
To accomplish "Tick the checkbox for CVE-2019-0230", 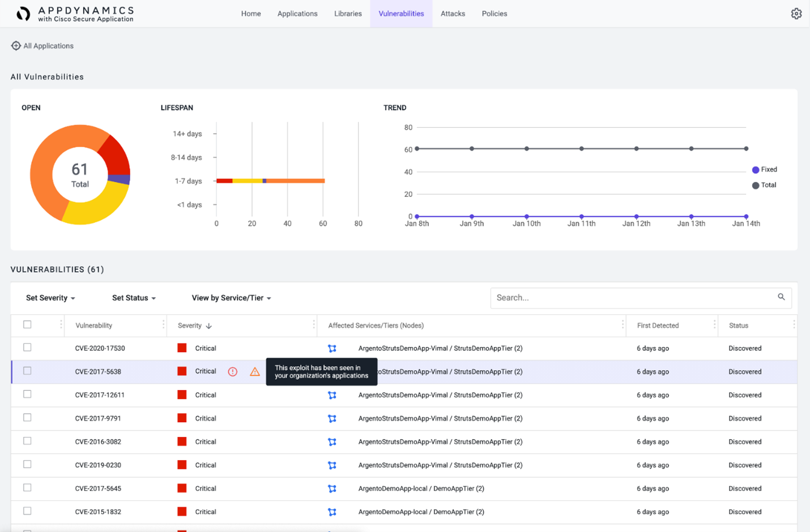I will click(27, 465).
